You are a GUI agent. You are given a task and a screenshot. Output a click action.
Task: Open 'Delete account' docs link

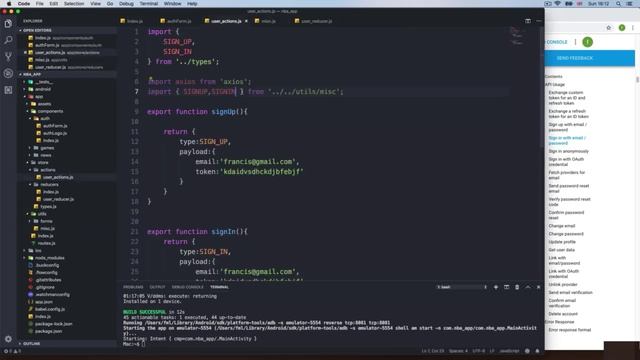tap(563, 314)
